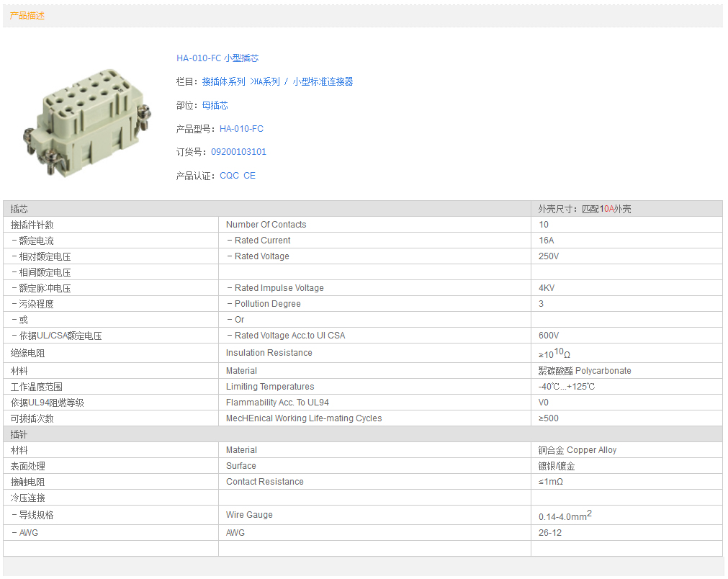Image resolution: width=728 pixels, height=579 pixels.
Task: Click the 铜合金 Copper Alloy cell
Action: pyautogui.click(x=578, y=450)
